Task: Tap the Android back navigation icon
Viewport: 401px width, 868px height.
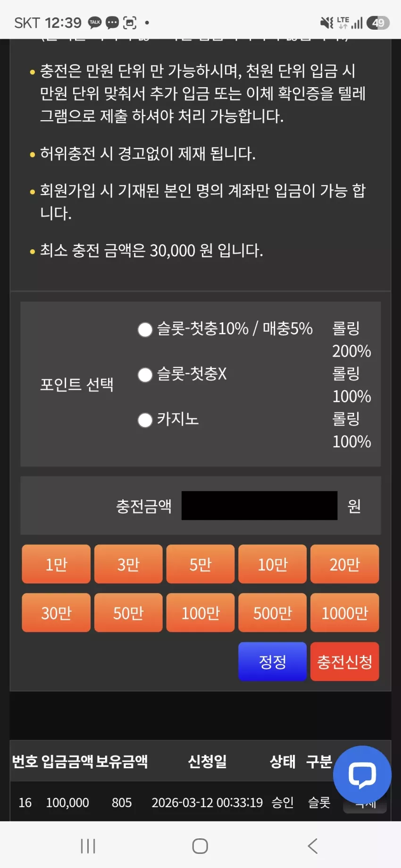Action: pyautogui.click(x=312, y=846)
